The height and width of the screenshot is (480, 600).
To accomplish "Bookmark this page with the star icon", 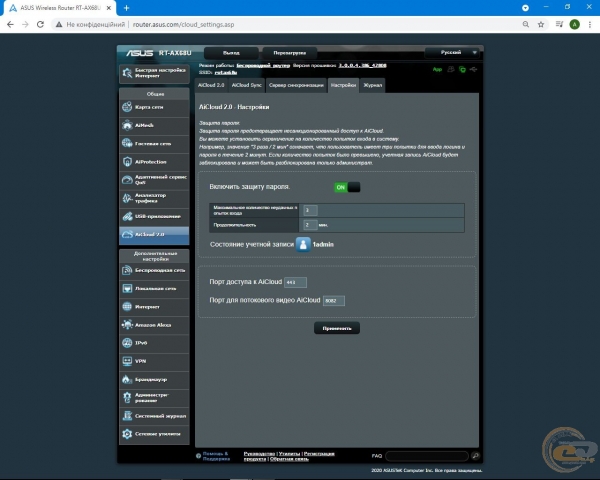I will (541, 24).
